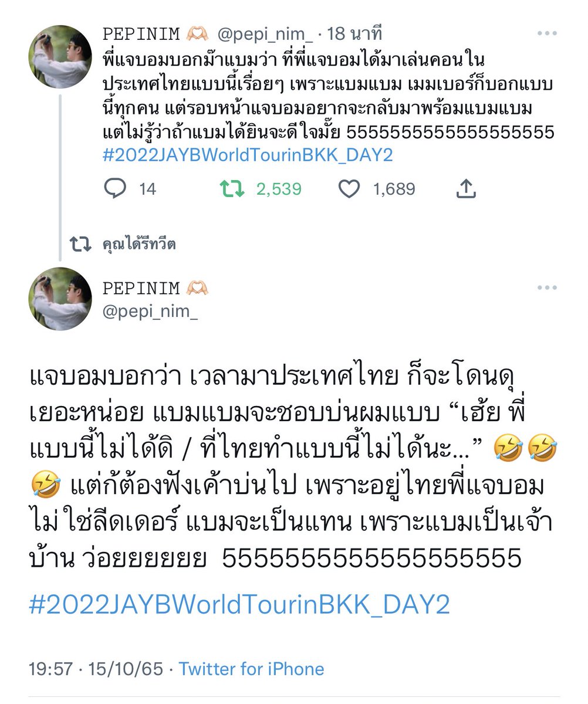Toggle the green retweet icon
The width and height of the screenshot is (588, 704).
pyautogui.click(x=231, y=189)
